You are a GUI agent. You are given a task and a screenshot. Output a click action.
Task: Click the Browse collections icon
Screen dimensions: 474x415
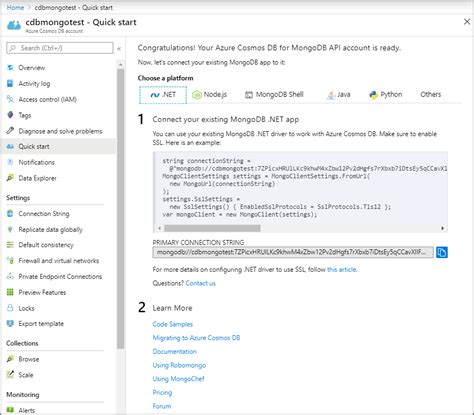10,359
